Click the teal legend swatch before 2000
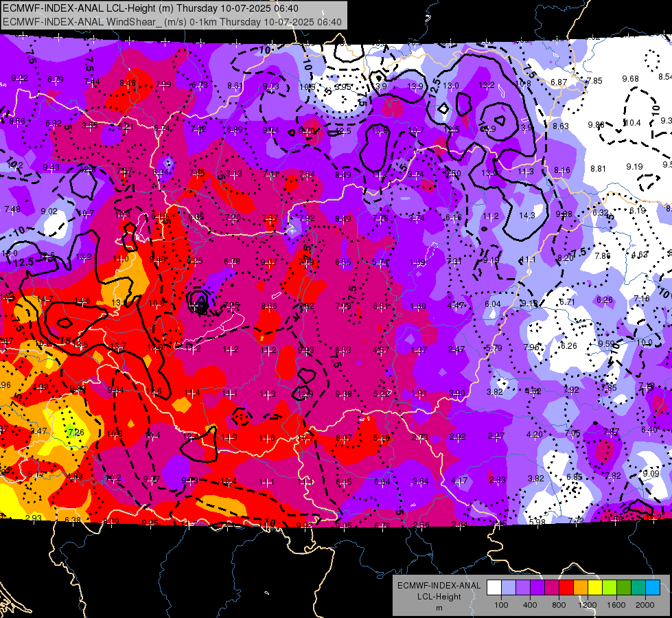Image resolution: width=672 pixels, height=618 pixels. [638, 587]
